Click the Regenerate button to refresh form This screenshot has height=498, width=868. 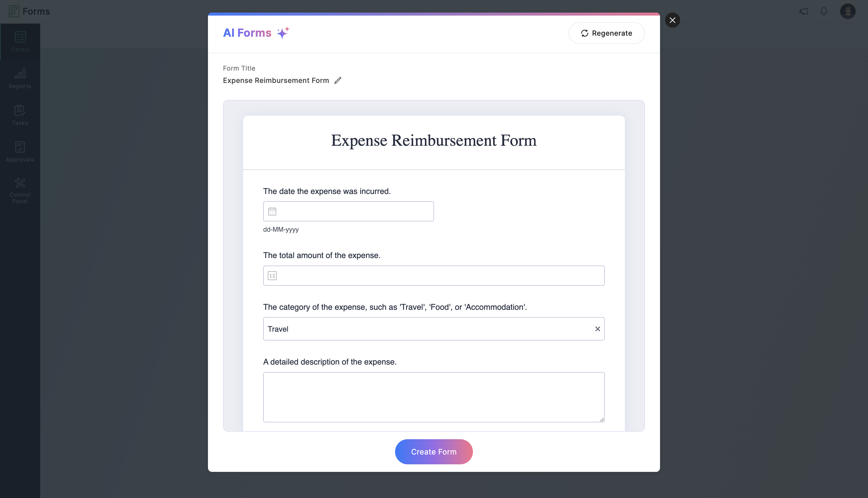[x=606, y=33]
